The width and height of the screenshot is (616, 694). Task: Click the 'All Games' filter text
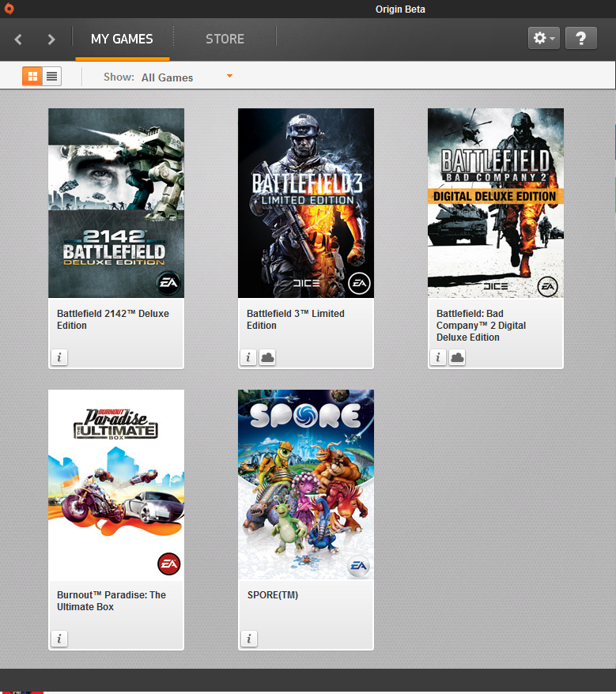[x=167, y=78]
